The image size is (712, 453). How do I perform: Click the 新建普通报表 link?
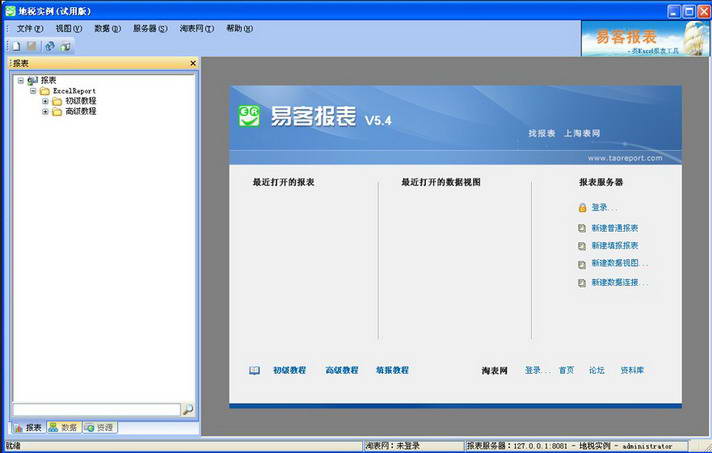(615, 228)
